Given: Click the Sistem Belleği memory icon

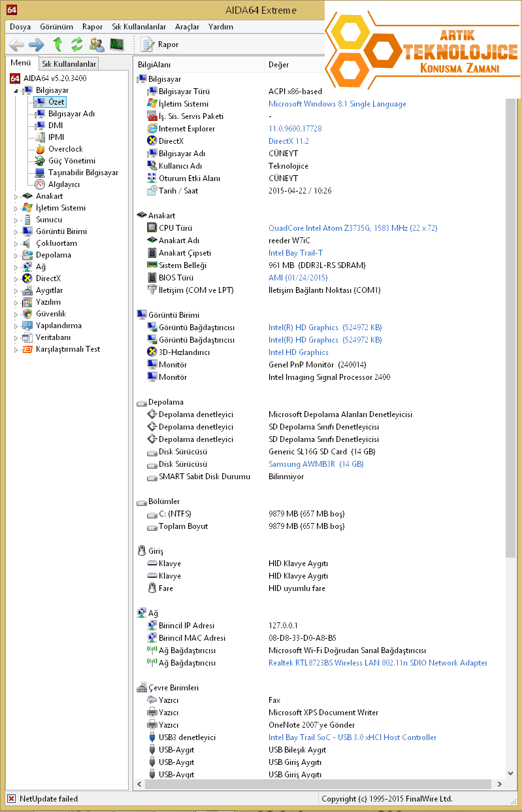Looking at the screenshot, I should pos(152,265).
